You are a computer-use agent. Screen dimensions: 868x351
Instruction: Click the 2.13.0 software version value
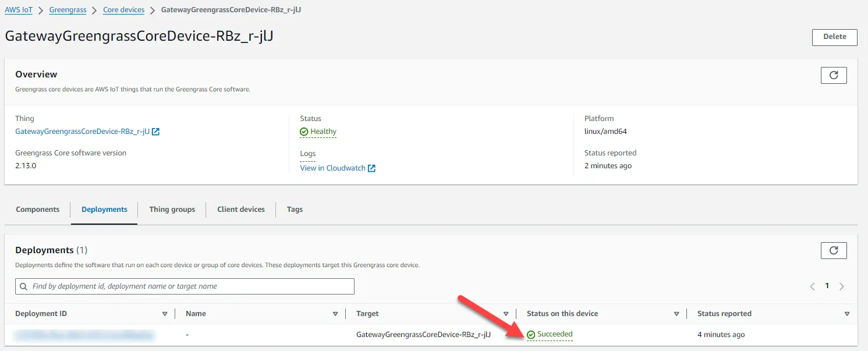pyautogui.click(x=26, y=166)
